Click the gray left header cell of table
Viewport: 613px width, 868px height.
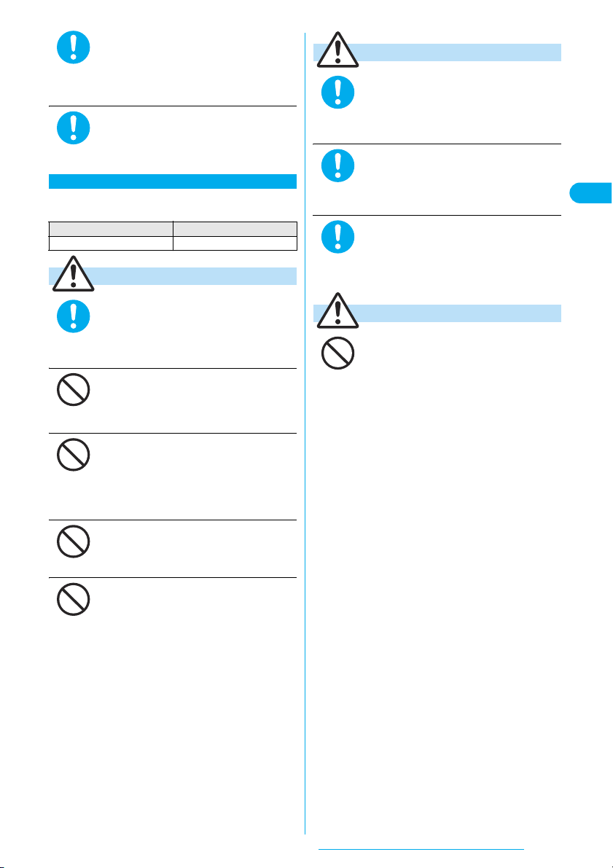[x=111, y=229]
